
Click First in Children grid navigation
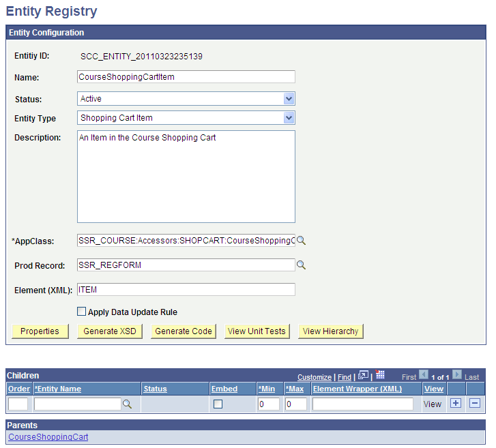[409, 377]
